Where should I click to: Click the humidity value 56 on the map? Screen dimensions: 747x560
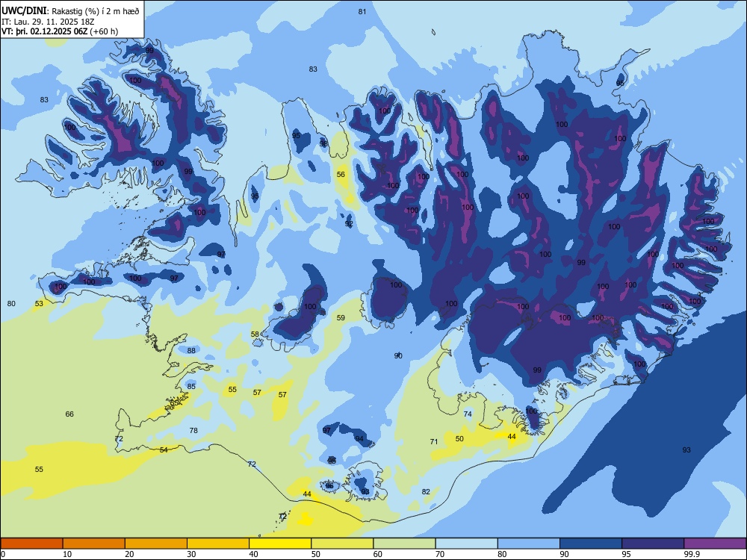pos(341,174)
